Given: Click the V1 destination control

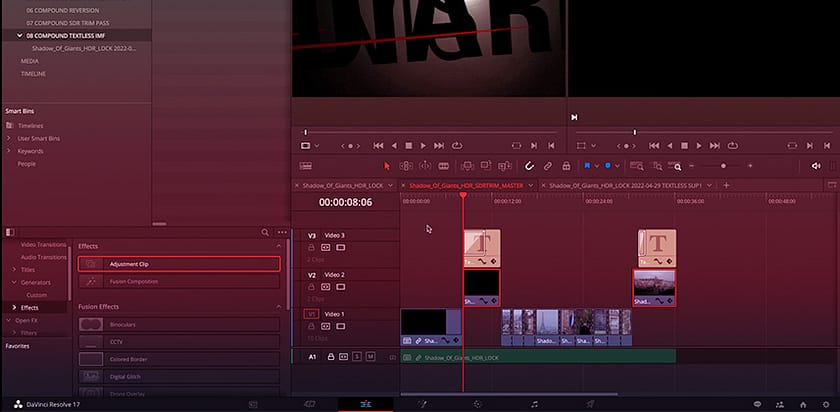Looking at the screenshot, I should 311,314.
